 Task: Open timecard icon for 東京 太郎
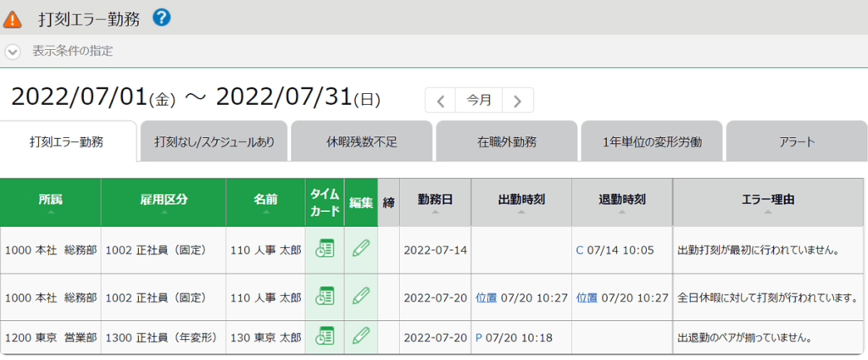(324, 336)
